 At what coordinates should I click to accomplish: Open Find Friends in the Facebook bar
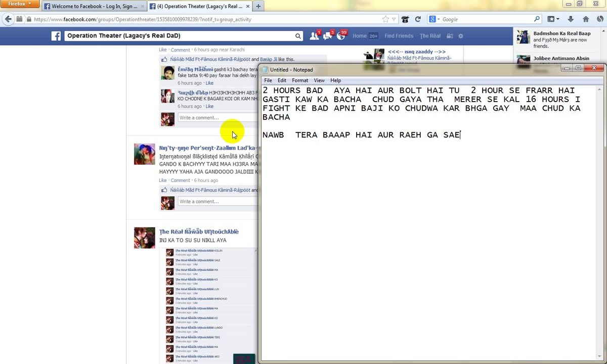(x=399, y=36)
